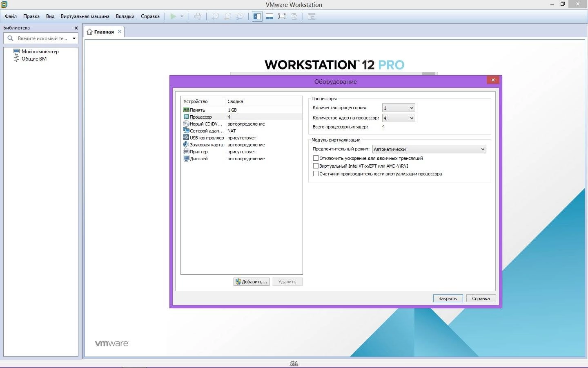Click the Revert to Snapshot icon
This screenshot has height=368, width=588.
227,16
